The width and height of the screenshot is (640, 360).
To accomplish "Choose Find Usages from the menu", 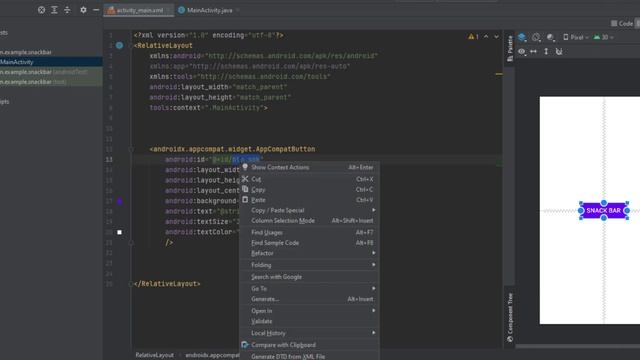I will point(309,232).
